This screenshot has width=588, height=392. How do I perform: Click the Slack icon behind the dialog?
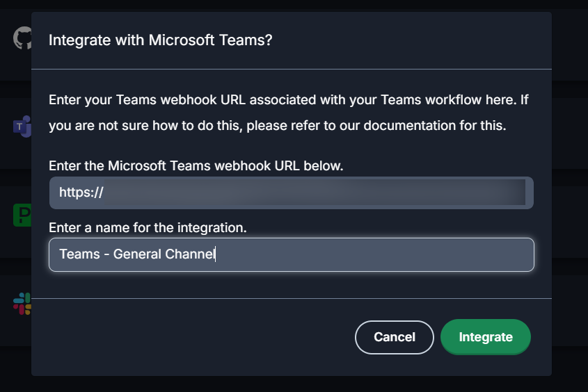[22, 304]
